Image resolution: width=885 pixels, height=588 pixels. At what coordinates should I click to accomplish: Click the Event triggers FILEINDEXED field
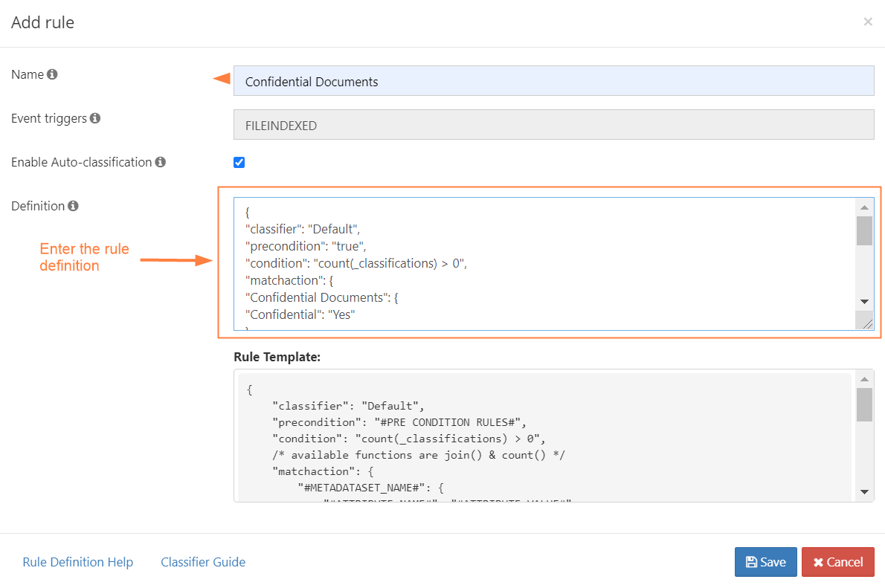coord(553,126)
